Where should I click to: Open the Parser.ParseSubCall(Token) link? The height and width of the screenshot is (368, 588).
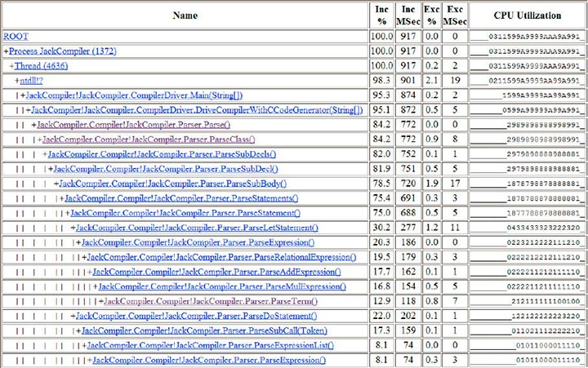204,330
